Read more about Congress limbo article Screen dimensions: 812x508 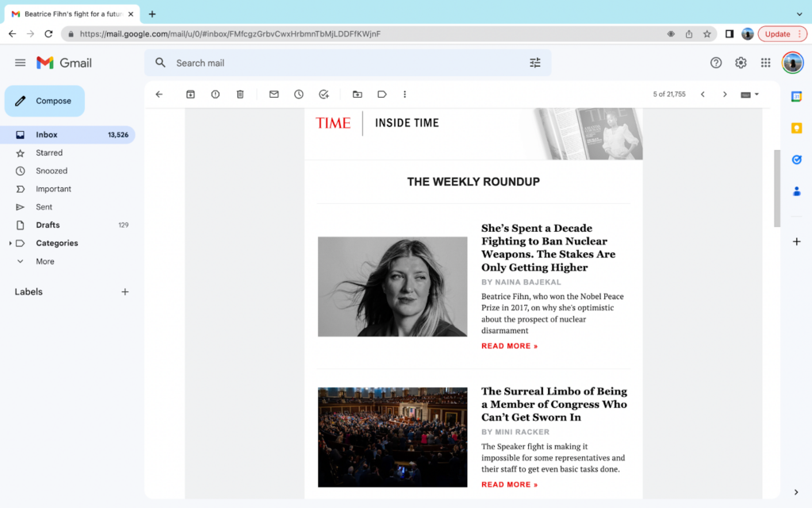[510, 485]
